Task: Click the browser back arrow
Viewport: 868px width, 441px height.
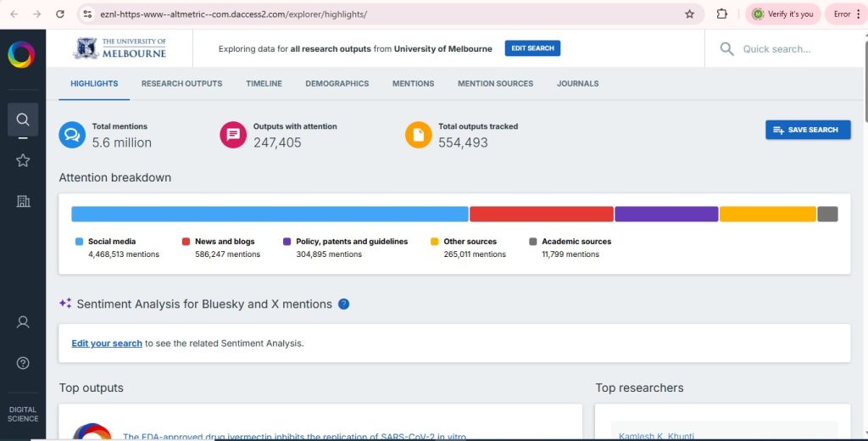Action: coord(14,14)
